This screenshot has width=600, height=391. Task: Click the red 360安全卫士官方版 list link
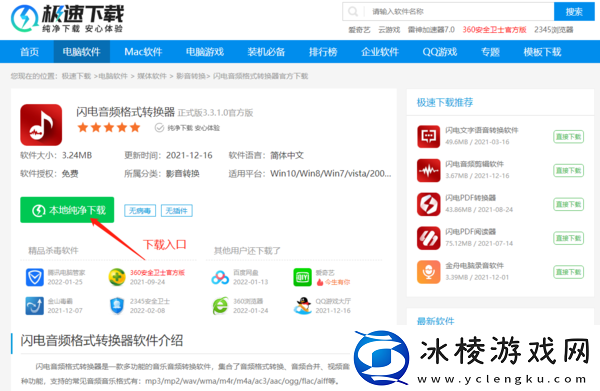(x=157, y=273)
